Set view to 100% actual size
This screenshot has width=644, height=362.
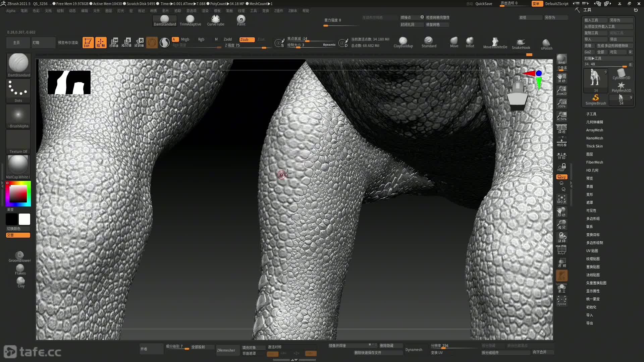[561, 103]
